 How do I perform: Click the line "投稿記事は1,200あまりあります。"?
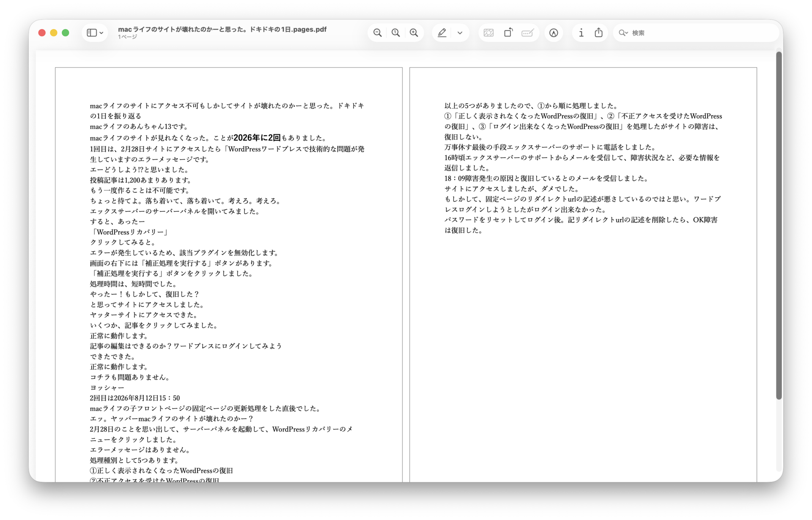pos(141,180)
